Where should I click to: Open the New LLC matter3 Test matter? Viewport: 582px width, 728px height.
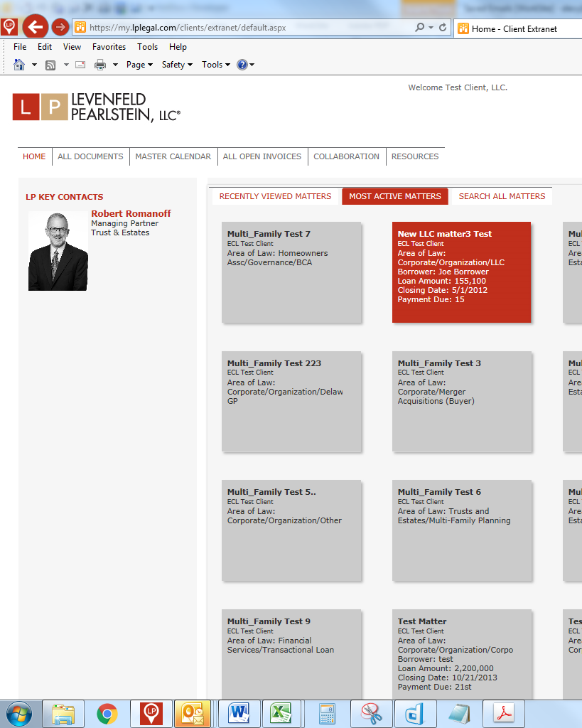point(462,272)
